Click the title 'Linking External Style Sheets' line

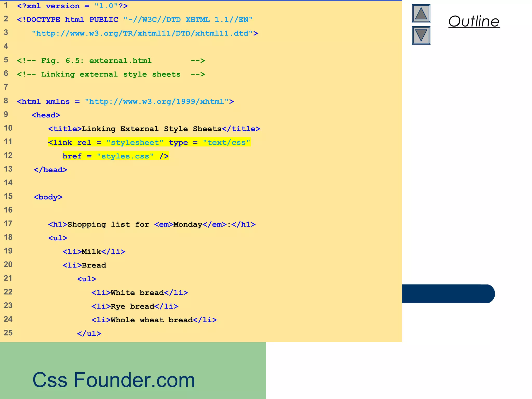click(x=154, y=129)
